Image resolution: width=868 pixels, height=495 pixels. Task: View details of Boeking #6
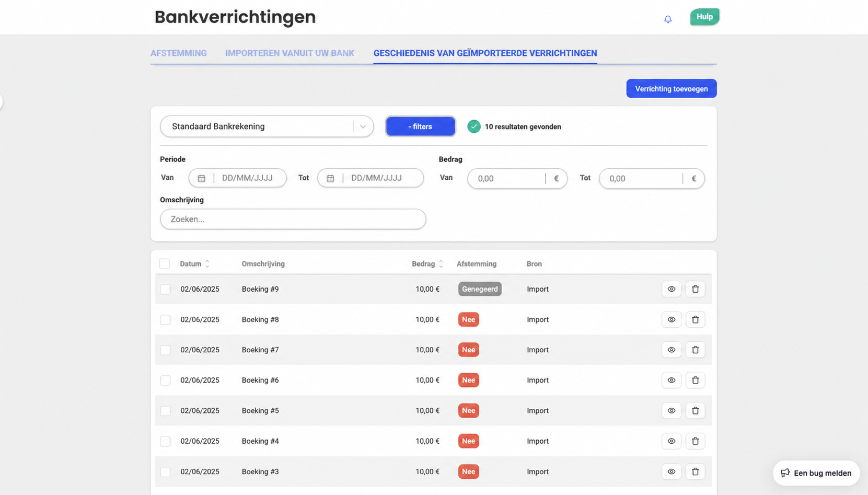tap(672, 380)
